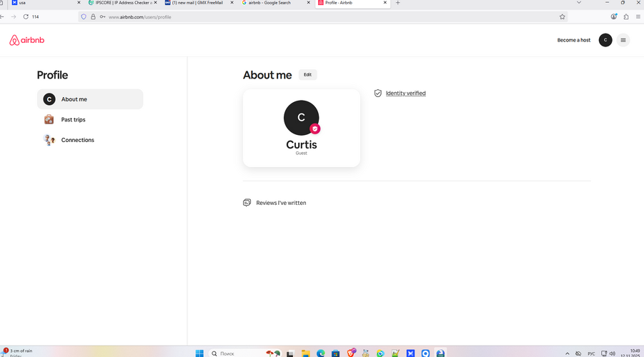This screenshot has height=357, width=644.
Task: Open Windows Start menu
Action: (199, 353)
